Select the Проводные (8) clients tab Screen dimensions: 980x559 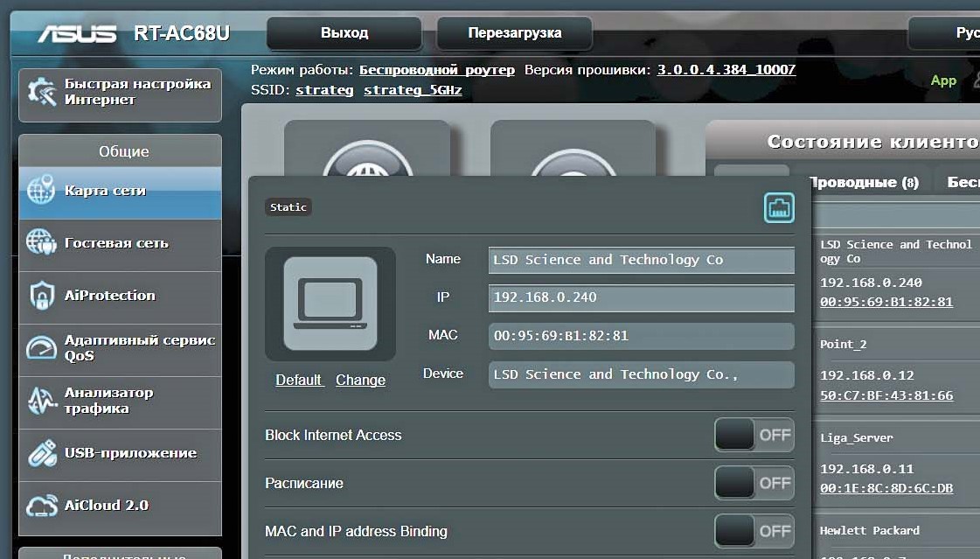click(x=863, y=183)
